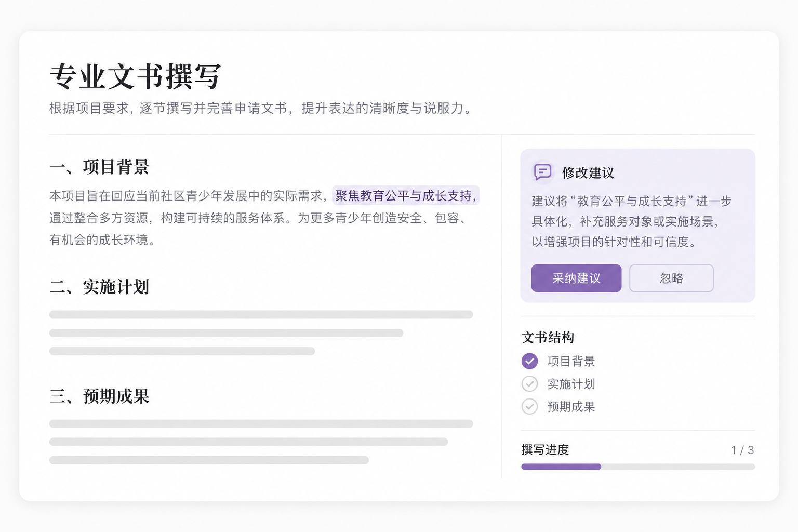The height and width of the screenshot is (532, 798).
Task: Click the 1 / 3 progress counter
Action: pos(742,450)
